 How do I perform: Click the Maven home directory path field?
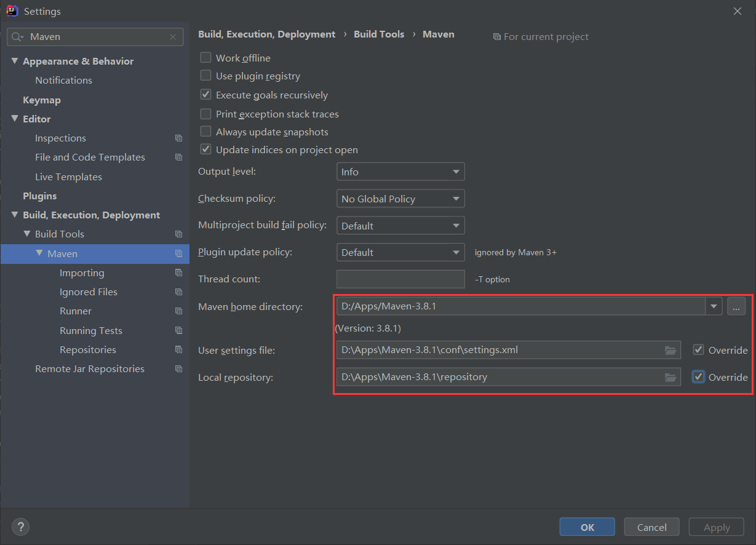[x=520, y=306]
